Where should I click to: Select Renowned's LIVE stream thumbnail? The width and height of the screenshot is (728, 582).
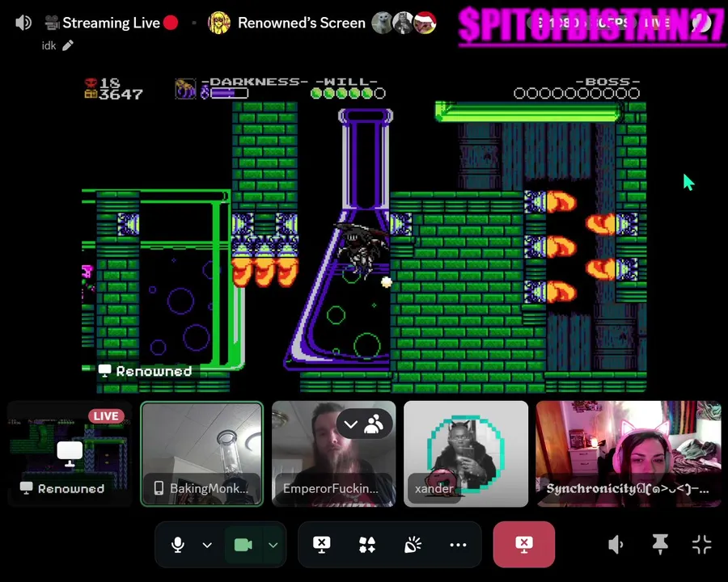[70, 453]
